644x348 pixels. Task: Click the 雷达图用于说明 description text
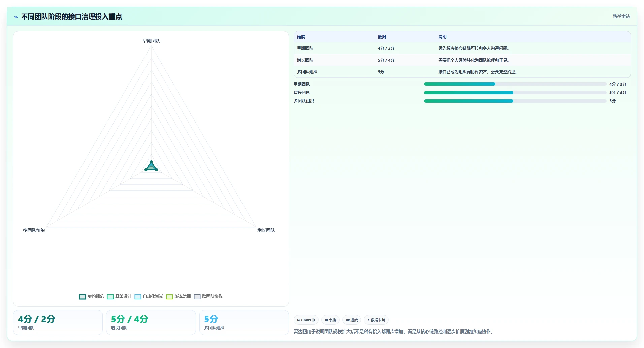(394, 332)
